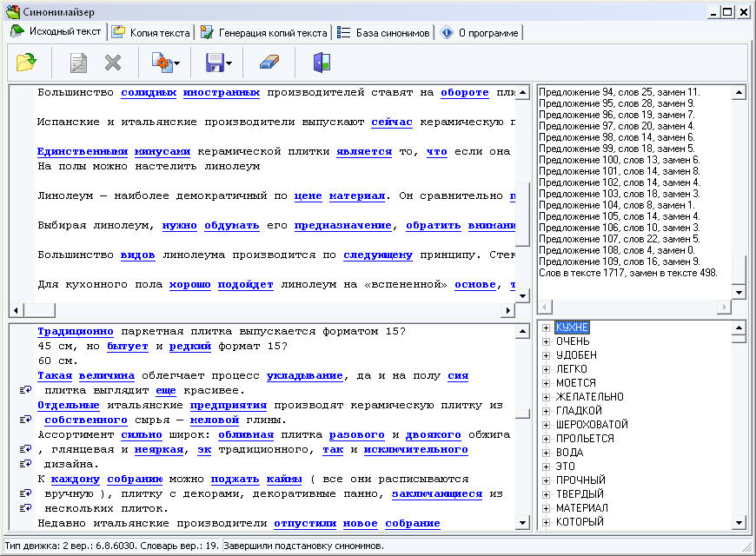
Task: Open the Генерация копий текста tab
Action: [264, 33]
